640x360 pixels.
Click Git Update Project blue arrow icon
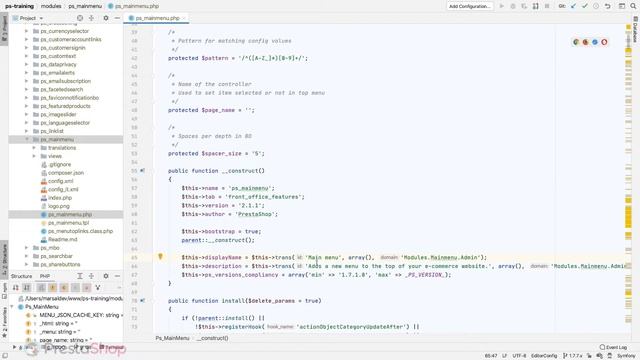(x=573, y=6)
